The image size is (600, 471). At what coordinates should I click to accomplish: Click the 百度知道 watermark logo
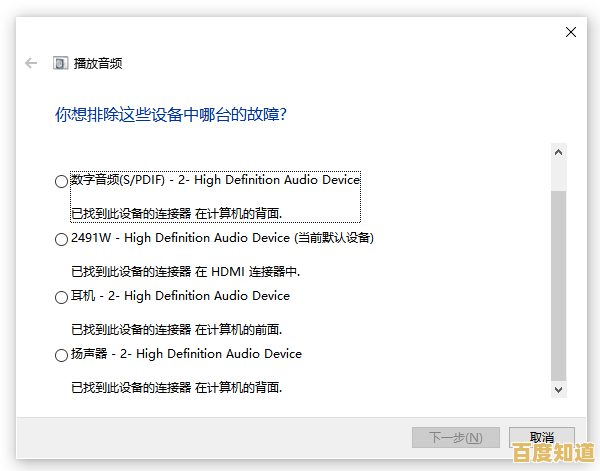click(x=552, y=453)
